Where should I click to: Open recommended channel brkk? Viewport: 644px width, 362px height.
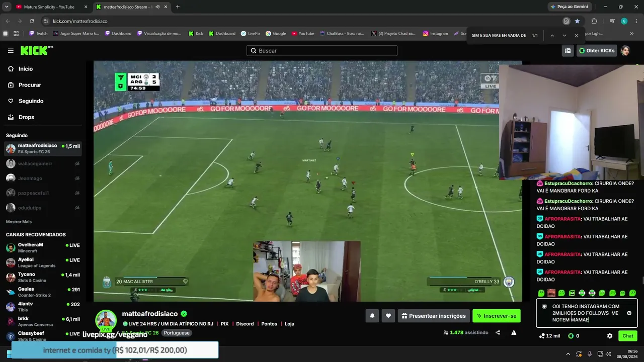coord(43,321)
